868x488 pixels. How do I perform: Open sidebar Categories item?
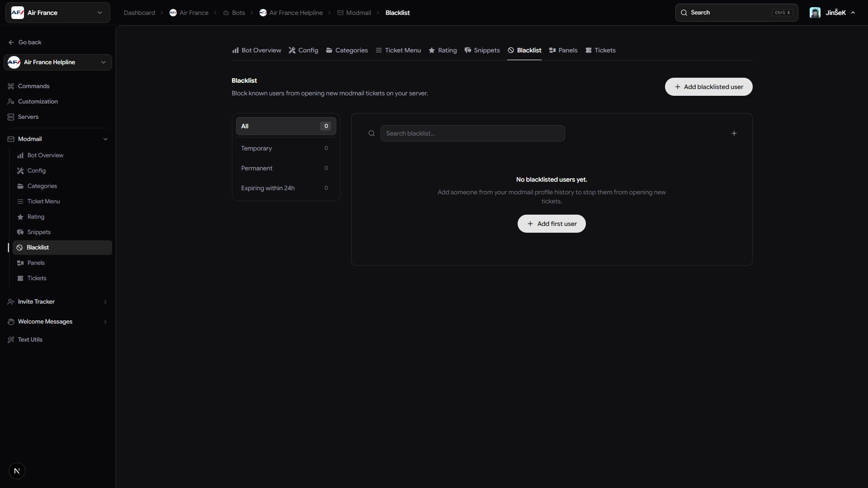pyautogui.click(x=62, y=186)
